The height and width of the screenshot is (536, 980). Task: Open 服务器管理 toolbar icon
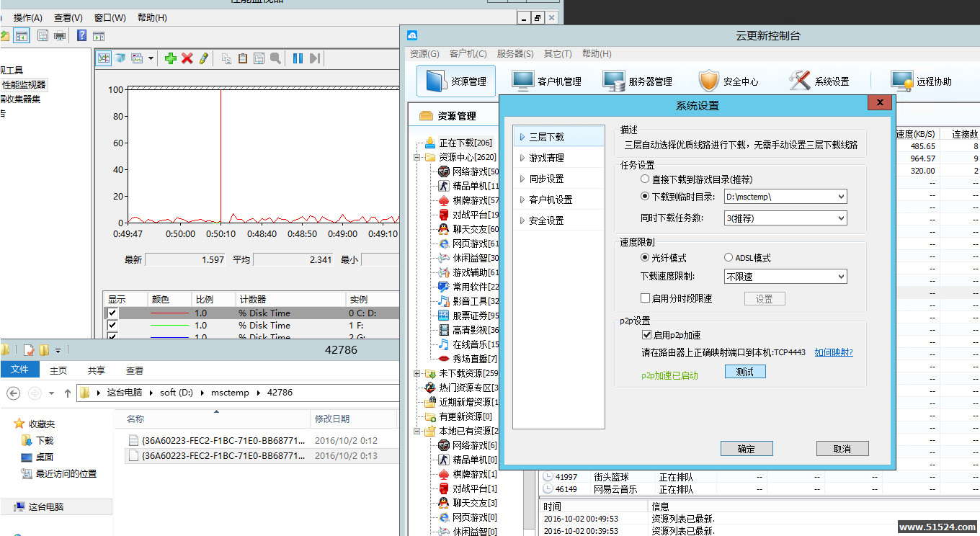point(638,81)
